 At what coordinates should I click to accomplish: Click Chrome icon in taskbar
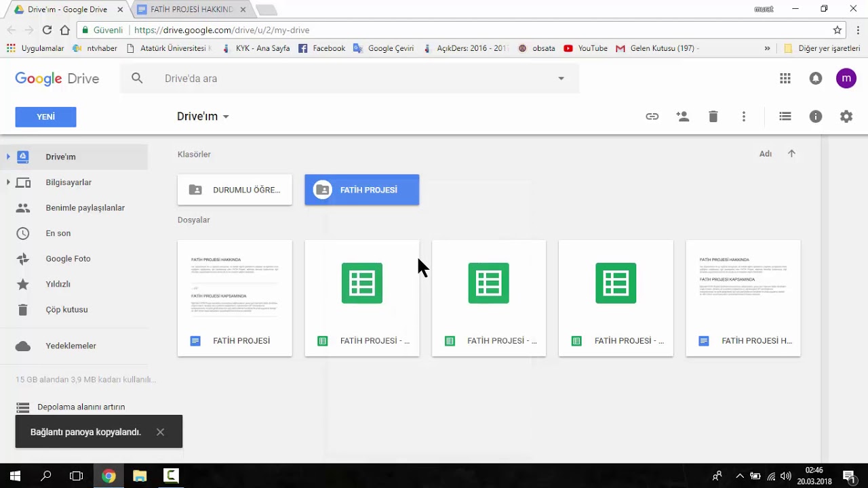coord(108,476)
